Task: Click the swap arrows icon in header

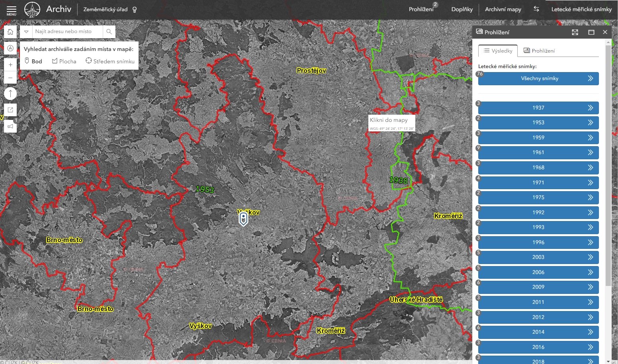Action: pos(536,9)
